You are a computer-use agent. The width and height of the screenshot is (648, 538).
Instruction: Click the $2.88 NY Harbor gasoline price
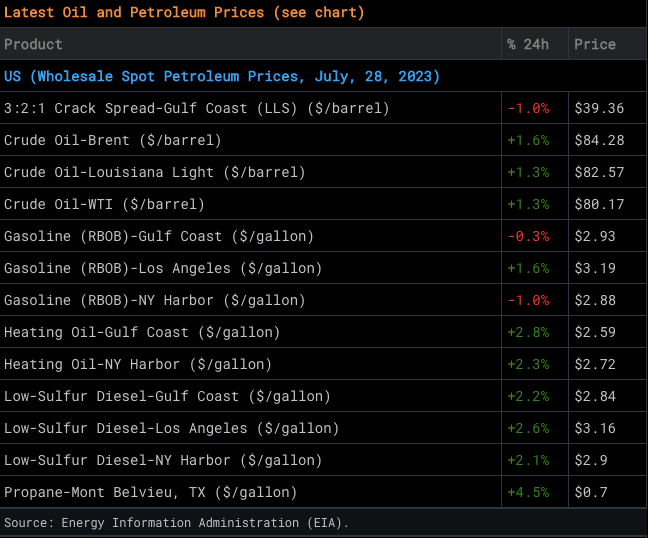pyautogui.click(x=595, y=300)
